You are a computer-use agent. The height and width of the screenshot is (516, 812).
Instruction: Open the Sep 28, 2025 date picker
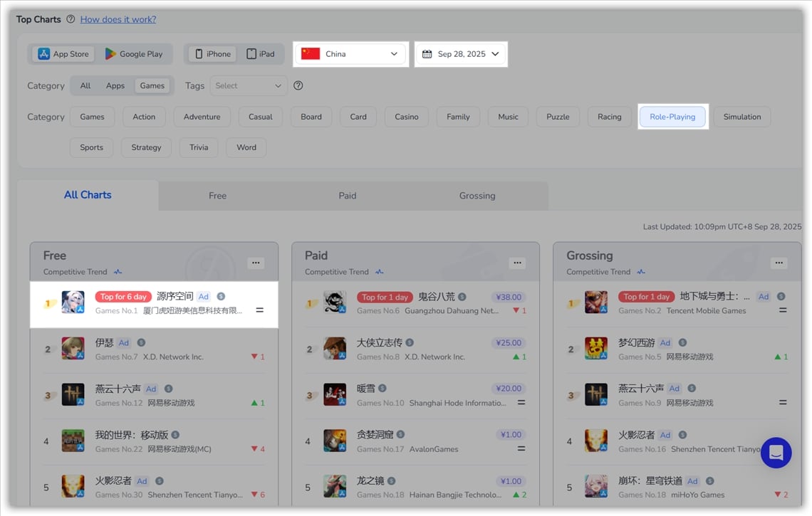click(461, 54)
